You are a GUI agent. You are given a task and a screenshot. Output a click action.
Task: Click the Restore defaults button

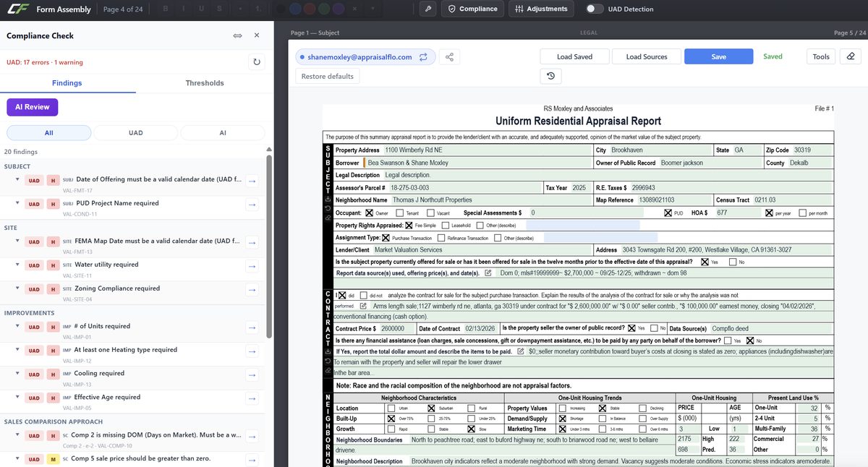tap(328, 76)
